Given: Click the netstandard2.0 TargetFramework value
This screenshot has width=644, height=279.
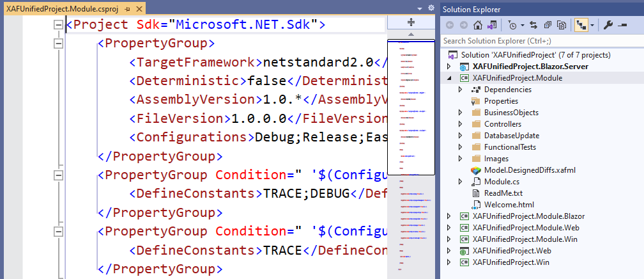Looking at the screenshot, I should point(318,62).
